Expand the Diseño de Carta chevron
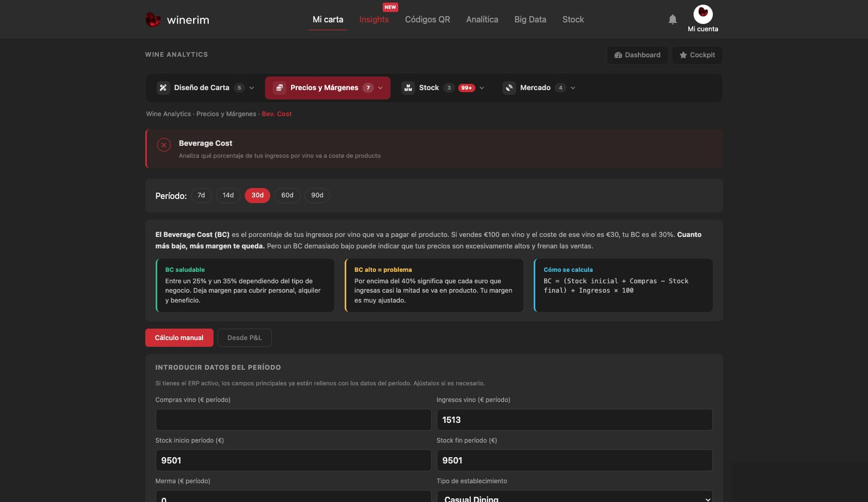 pos(252,88)
